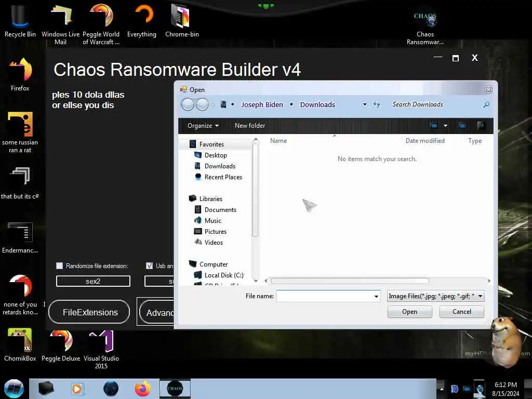Open the ChomikBox desktop icon
This screenshot has height=399, width=532.
click(20, 344)
